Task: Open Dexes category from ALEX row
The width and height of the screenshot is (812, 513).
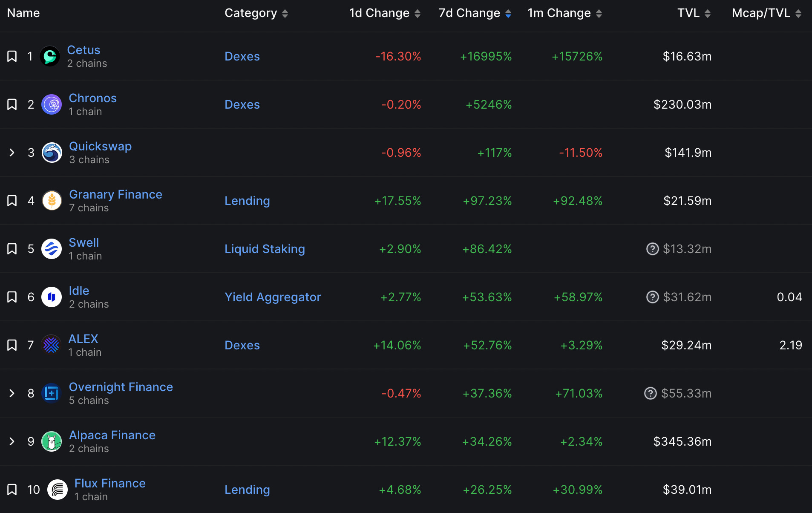Action: coord(242,345)
